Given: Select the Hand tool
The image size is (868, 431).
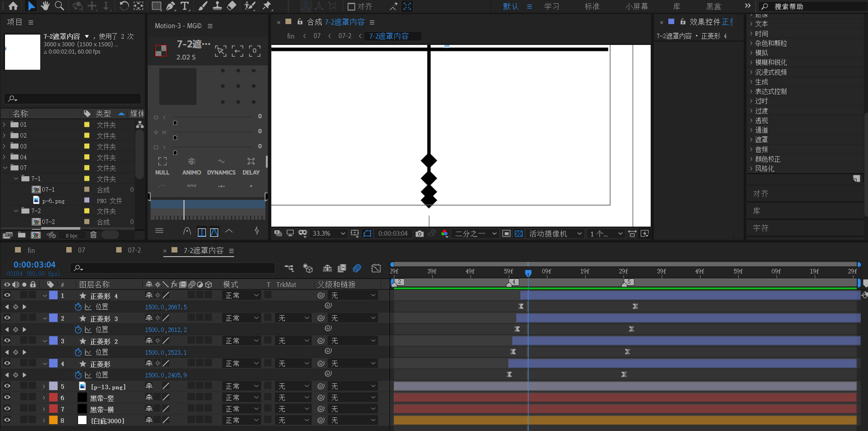Looking at the screenshot, I should click(45, 6).
